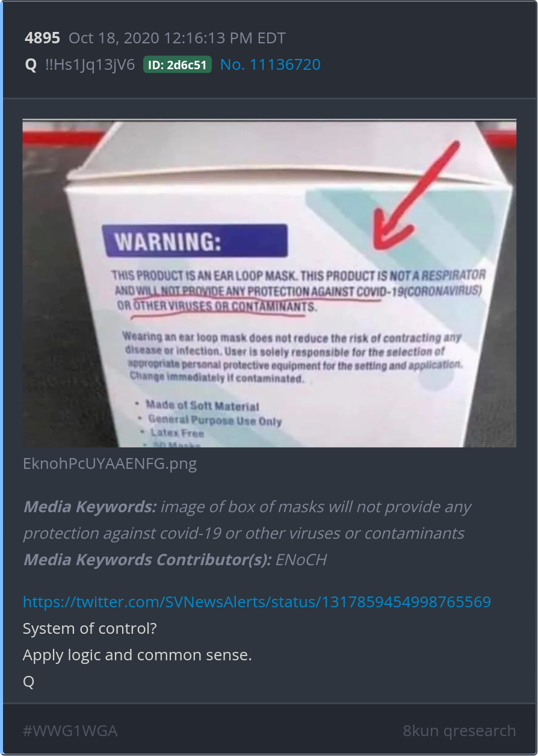This screenshot has height=756, width=538.
Task: Open the No. 11136720 post link
Action: [x=270, y=64]
